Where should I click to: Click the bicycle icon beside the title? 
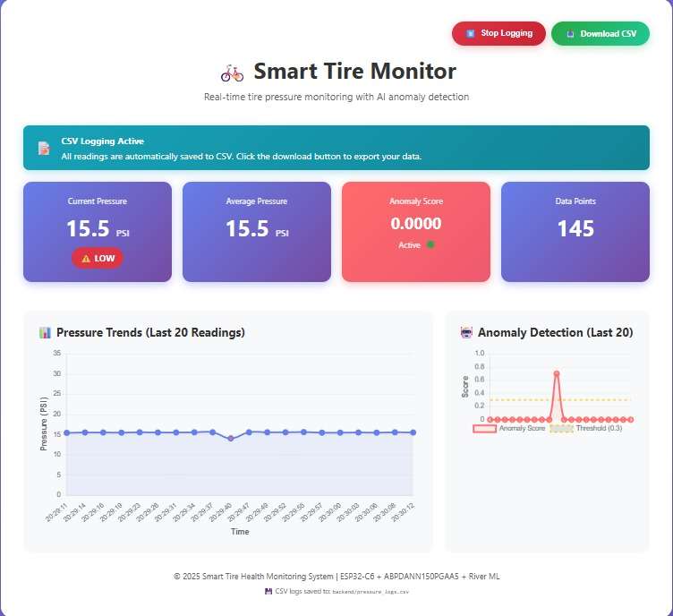232,73
